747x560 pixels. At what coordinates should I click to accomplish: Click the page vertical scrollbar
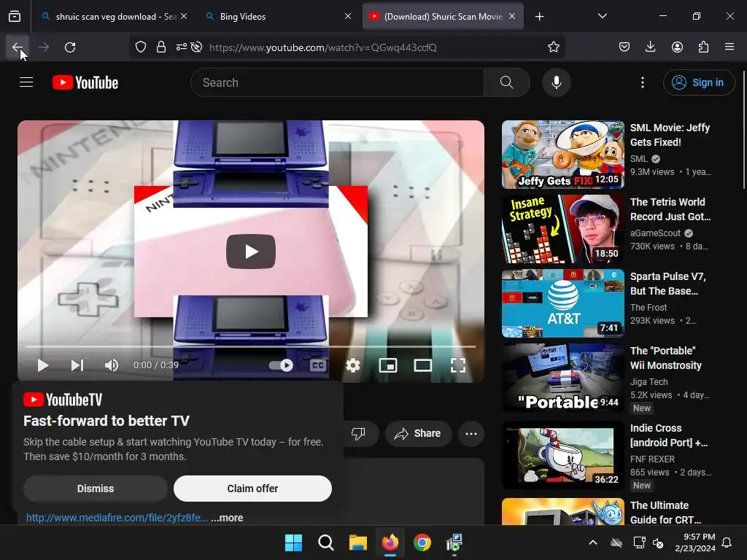coord(743,128)
